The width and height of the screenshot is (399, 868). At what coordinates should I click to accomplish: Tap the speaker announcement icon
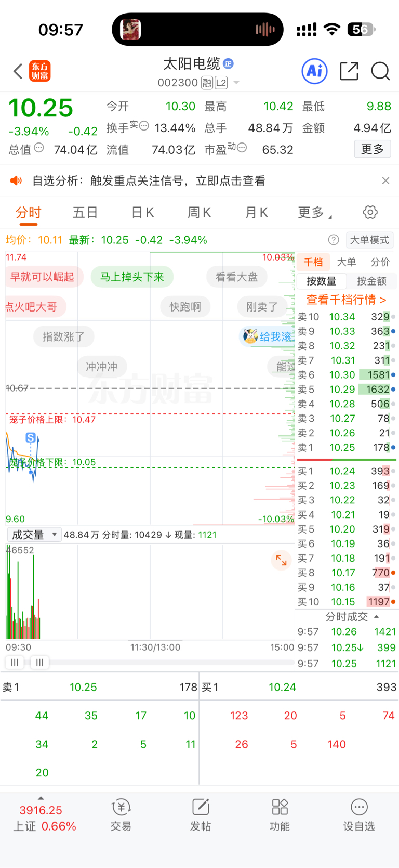coord(16,180)
